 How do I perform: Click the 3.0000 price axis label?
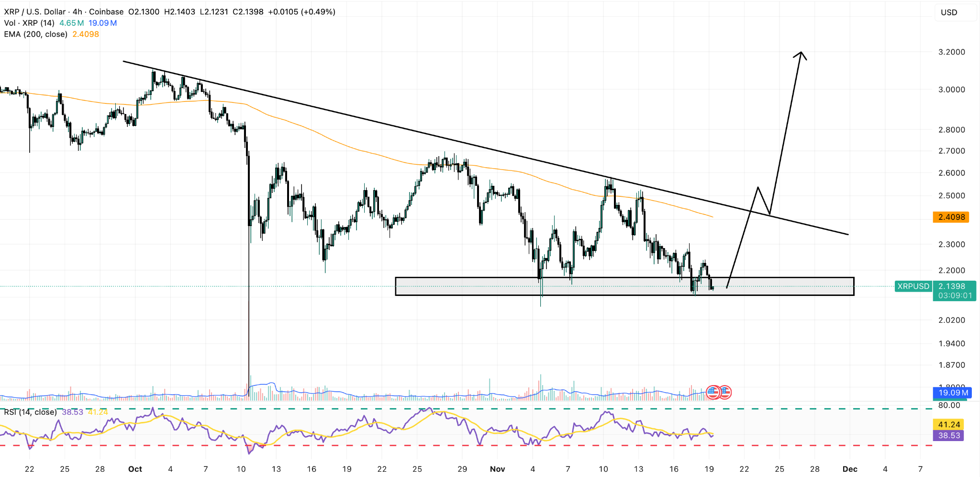tap(952, 90)
